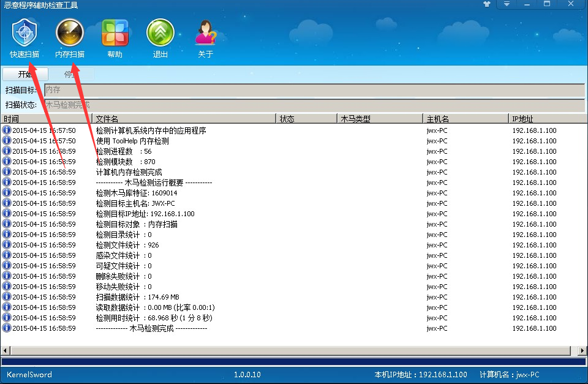Sort by the 木马类型 column header
This screenshot has height=384, width=588.
point(380,119)
